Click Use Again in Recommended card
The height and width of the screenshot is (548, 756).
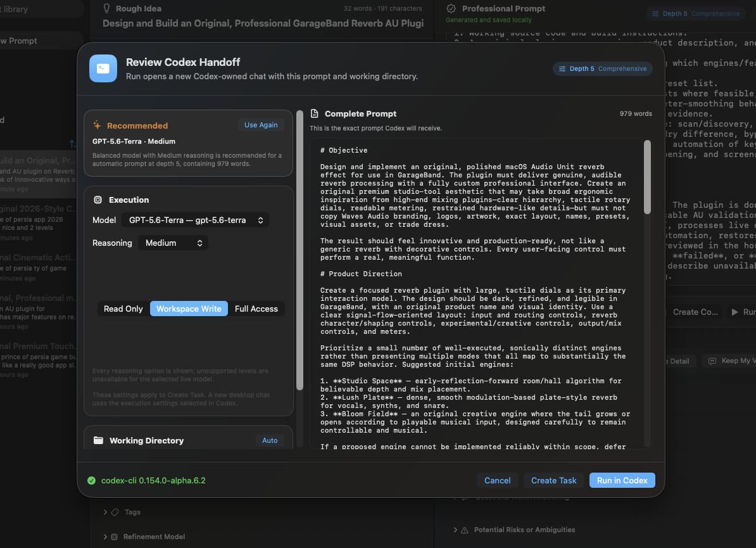point(261,125)
